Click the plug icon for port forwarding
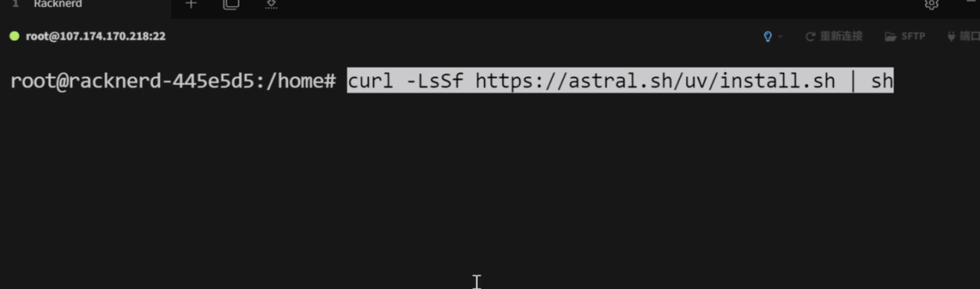The image size is (980, 289). (952, 36)
